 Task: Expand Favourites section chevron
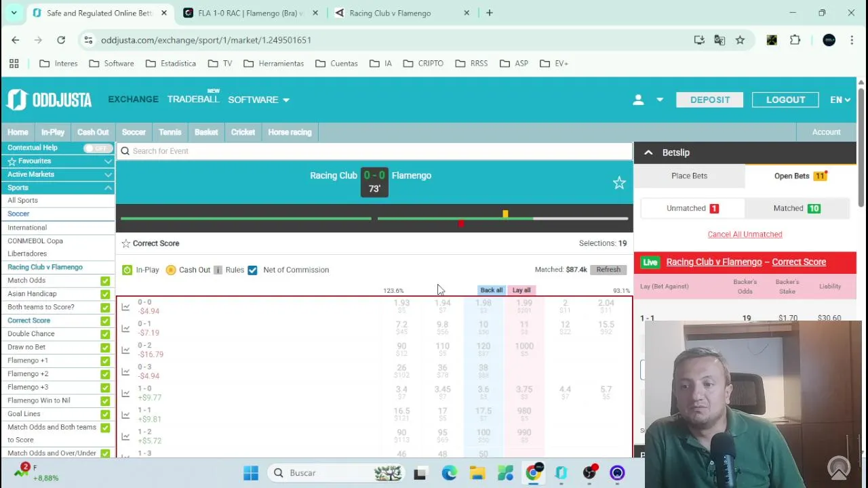108,161
